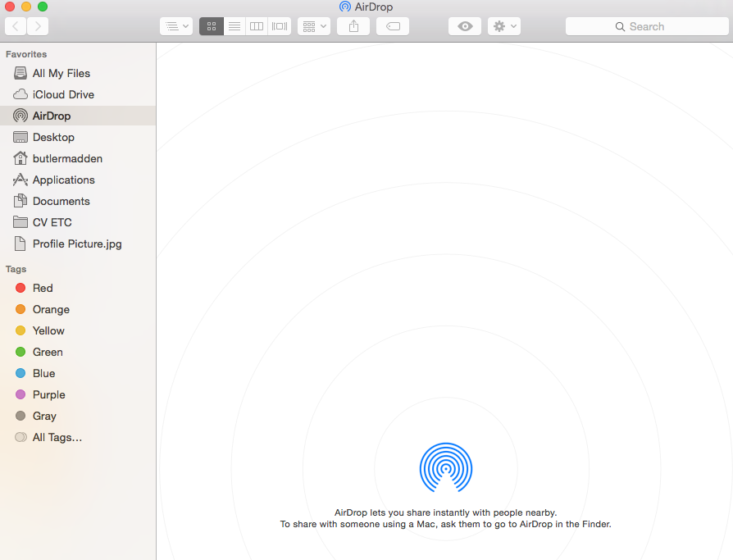Screen dimensions: 733x560
Task: Select Profile Picture.jpg in sidebar
Action: pyautogui.click(x=78, y=244)
